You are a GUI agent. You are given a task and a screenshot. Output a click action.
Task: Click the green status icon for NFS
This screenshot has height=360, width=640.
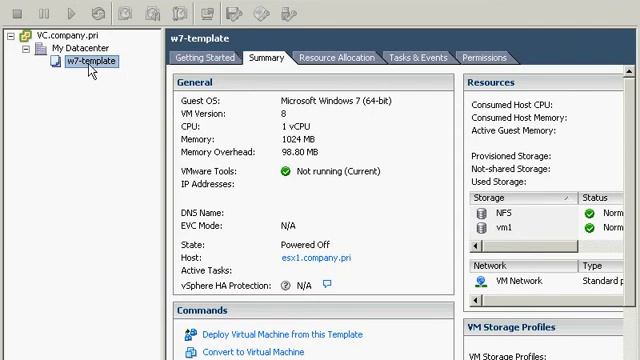pos(589,213)
